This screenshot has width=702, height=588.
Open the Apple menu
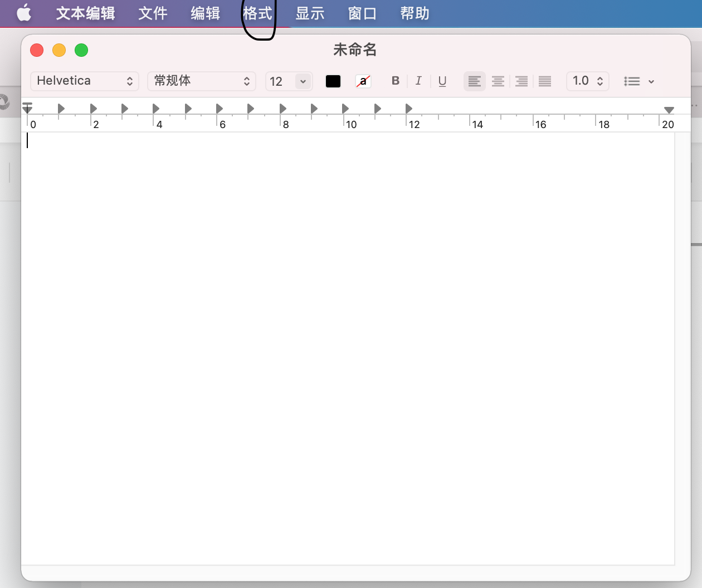tap(24, 12)
